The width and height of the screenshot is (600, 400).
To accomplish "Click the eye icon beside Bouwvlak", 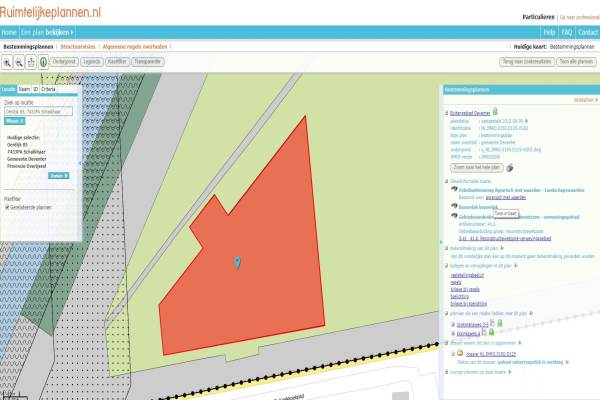I will point(453,205).
